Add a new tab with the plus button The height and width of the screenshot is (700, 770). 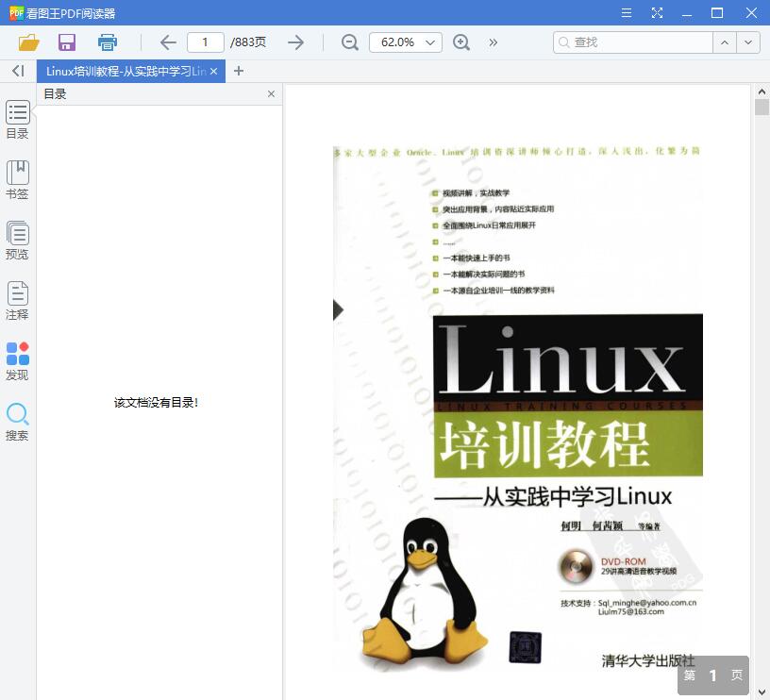(x=239, y=71)
